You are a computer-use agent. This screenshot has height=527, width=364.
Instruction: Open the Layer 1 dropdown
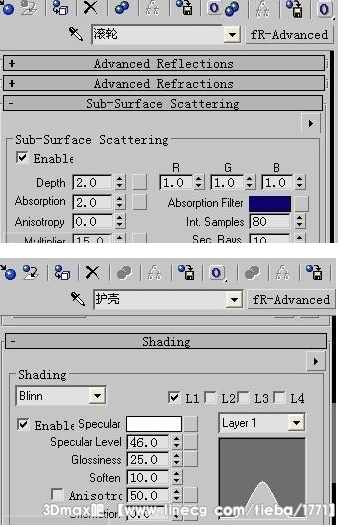(296, 422)
